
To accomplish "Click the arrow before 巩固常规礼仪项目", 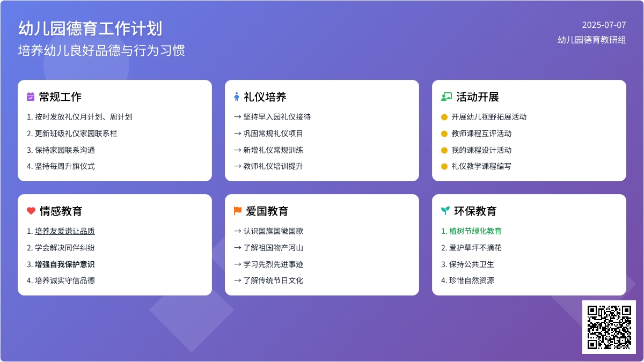I will [x=238, y=134].
